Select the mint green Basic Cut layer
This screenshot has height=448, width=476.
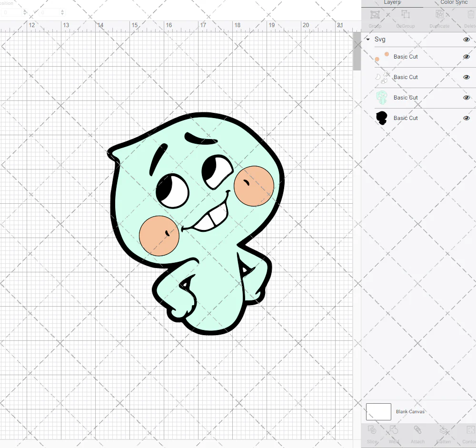pos(406,98)
